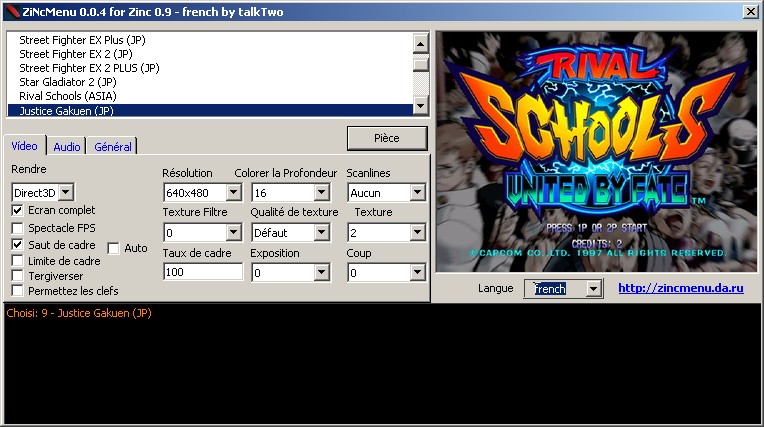Viewport: 764px width, 427px height.
Task: Click the 'Choisi: 9 - Justice Gakuen (JP)' log line
Action: coord(79,313)
